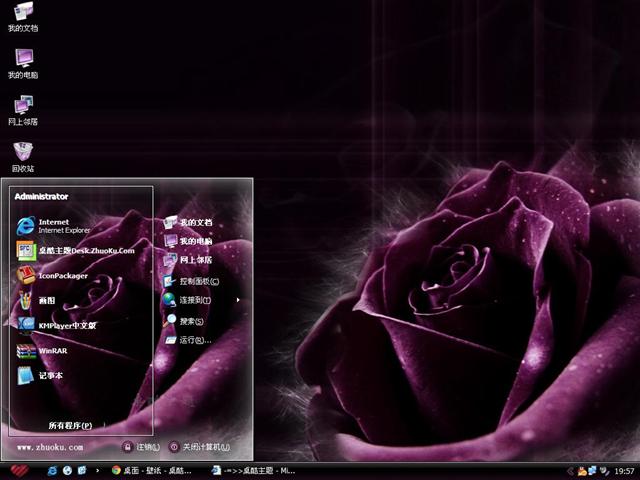Screen dimensions: 640x480
Task: Expand 所有程序(P) all programs
Action: tap(70, 426)
